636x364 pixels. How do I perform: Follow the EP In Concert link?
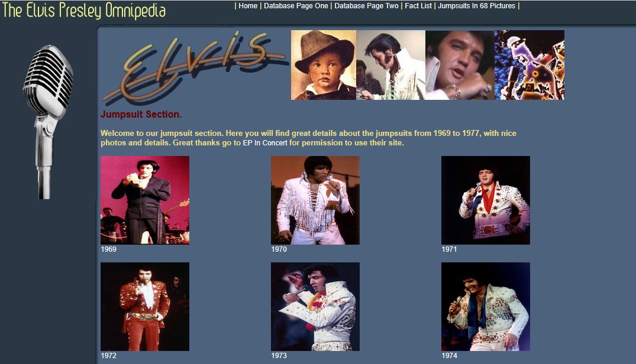click(265, 143)
